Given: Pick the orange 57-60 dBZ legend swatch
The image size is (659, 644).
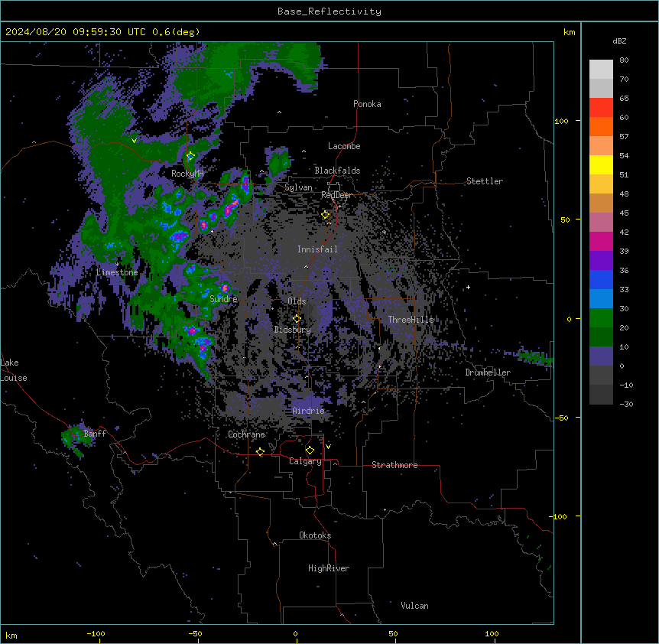Looking at the screenshot, I should pyautogui.click(x=601, y=127).
